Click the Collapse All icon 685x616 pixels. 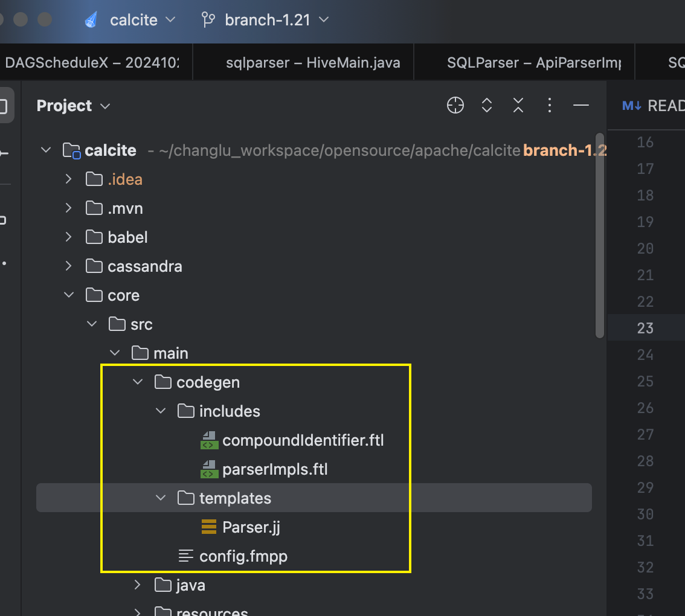pyautogui.click(x=518, y=105)
